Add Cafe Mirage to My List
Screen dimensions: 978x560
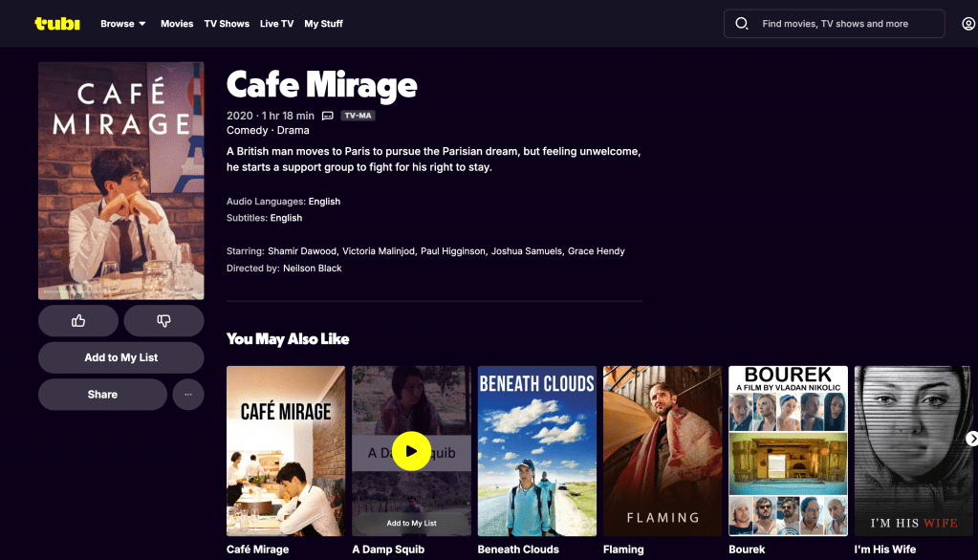click(121, 357)
